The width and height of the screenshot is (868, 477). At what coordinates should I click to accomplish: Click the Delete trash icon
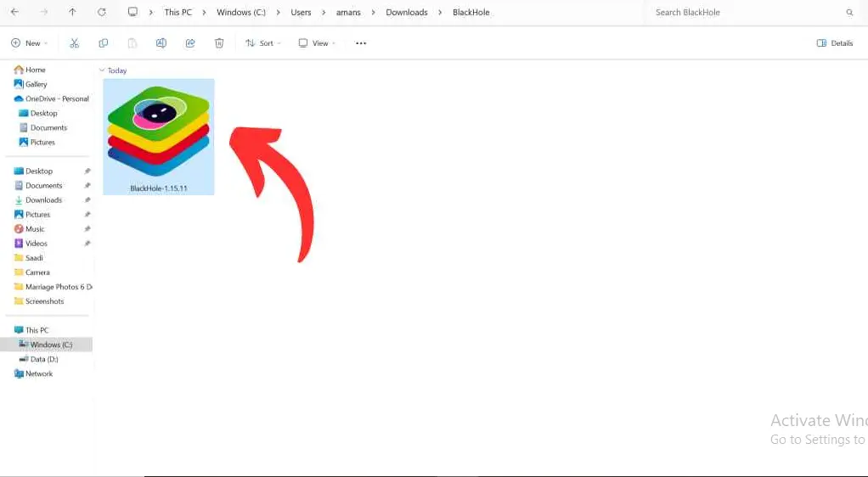[x=219, y=43]
